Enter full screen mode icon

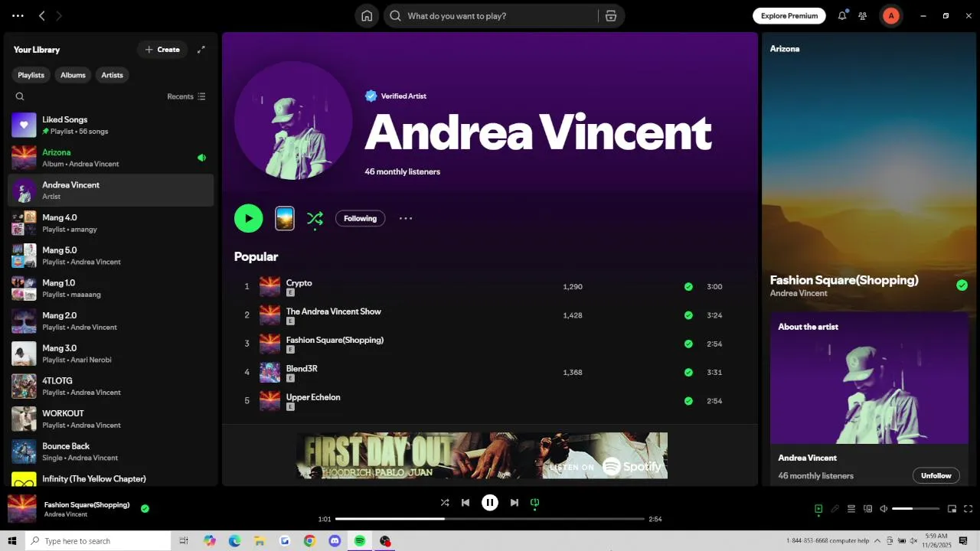[969, 509]
